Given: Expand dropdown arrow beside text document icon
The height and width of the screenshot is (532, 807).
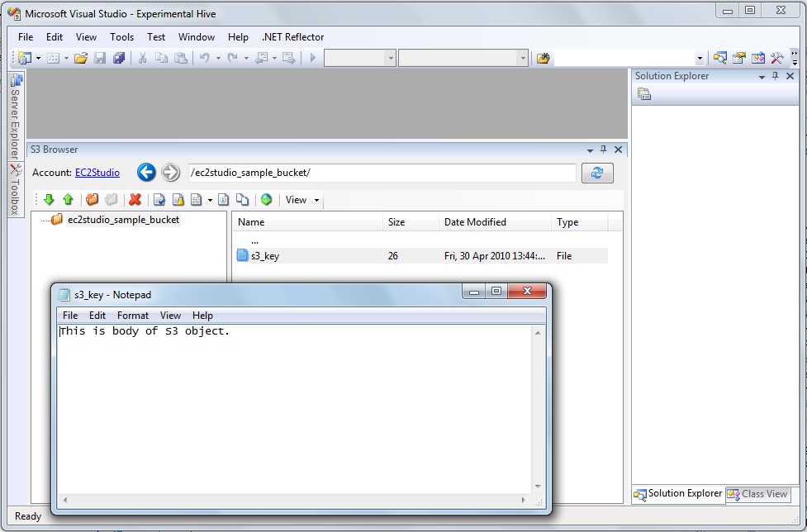Looking at the screenshot, I should (210, 200).
